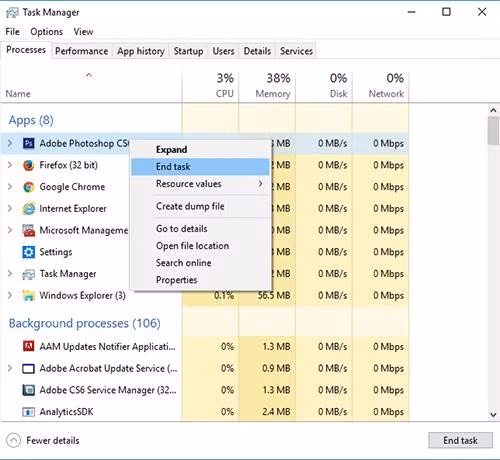Open Properties from the context menu

click(200, 280)
